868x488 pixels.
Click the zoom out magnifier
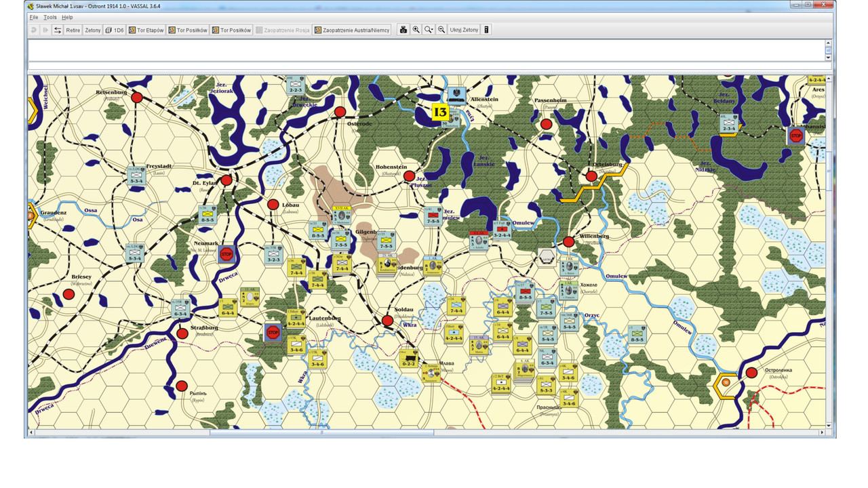[441, 30]
